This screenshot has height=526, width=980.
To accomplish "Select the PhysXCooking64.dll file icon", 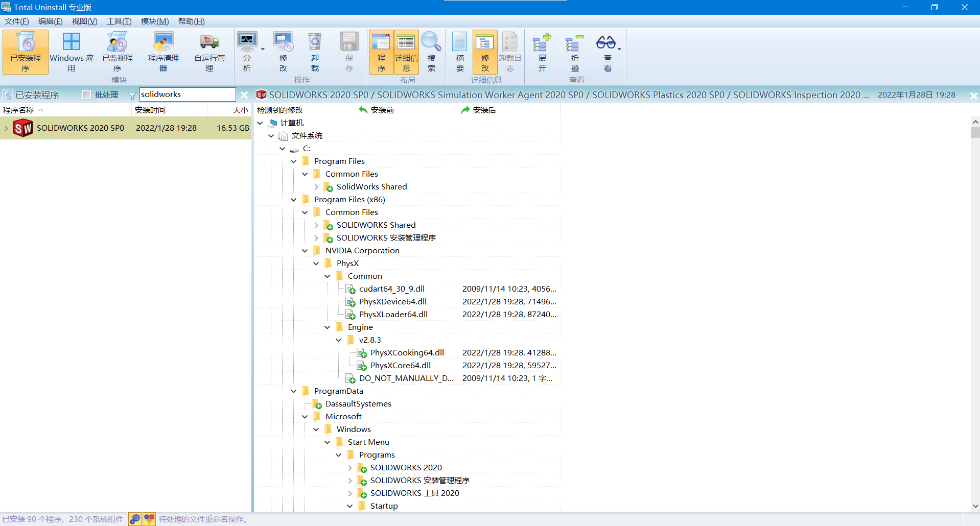I will pyautogui.click(x=362, y=353).
